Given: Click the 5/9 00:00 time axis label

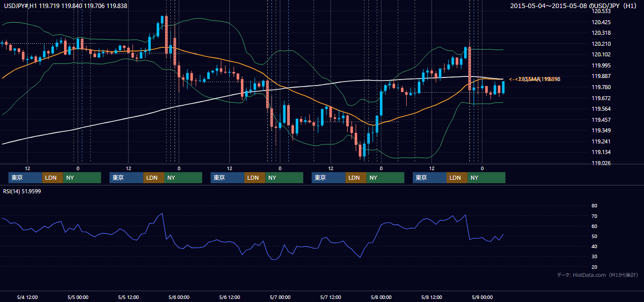Looking at the screenshot, I should pyautogui.click(x=482, y=297).
